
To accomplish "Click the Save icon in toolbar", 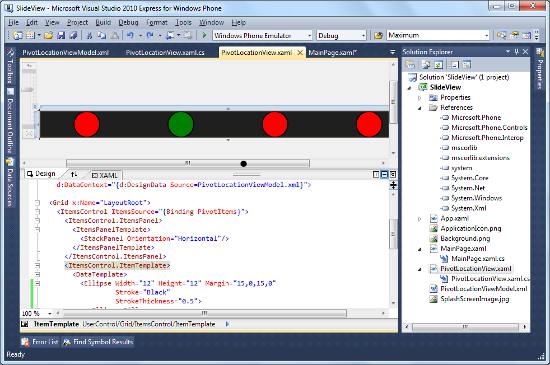I will coord(61,35).
